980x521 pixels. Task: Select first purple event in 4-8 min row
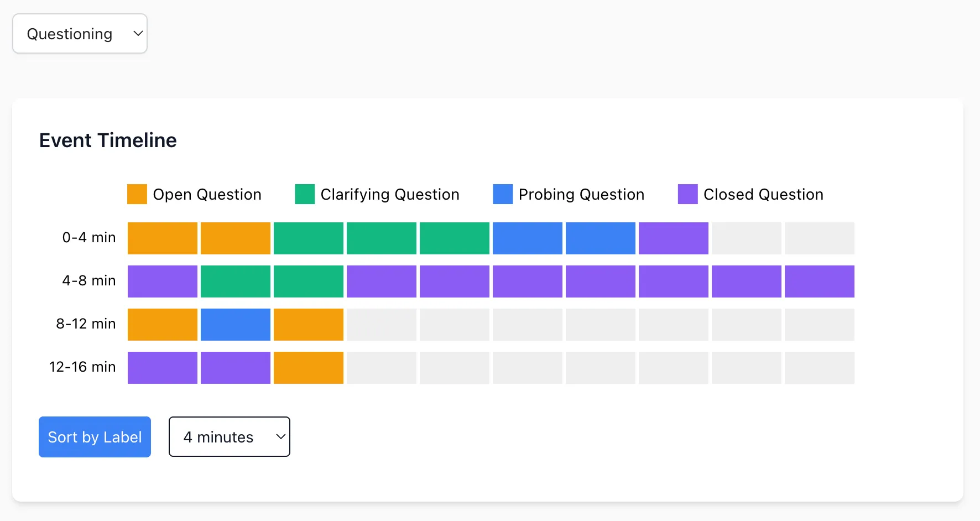pos(163,282)
